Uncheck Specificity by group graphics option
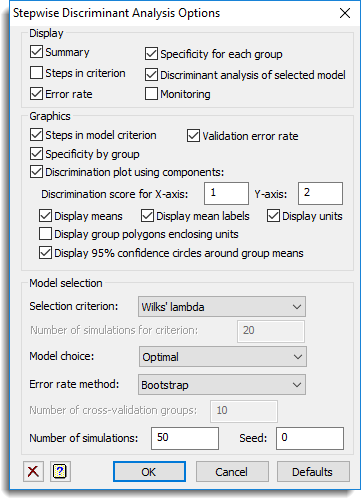The image size is (361, 499). coord(36,154)
